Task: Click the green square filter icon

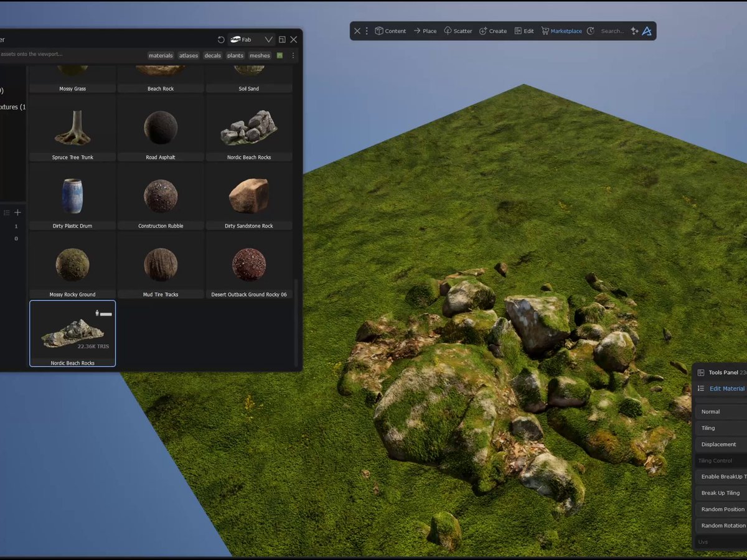Action: pyautogui.click(x=280, y=55)
